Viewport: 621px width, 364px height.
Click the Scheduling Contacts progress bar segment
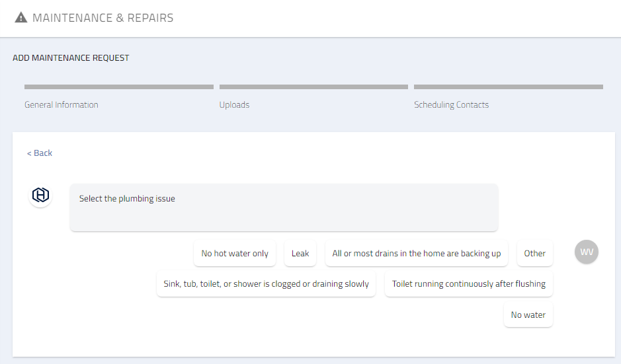click(x=508, y=87)
